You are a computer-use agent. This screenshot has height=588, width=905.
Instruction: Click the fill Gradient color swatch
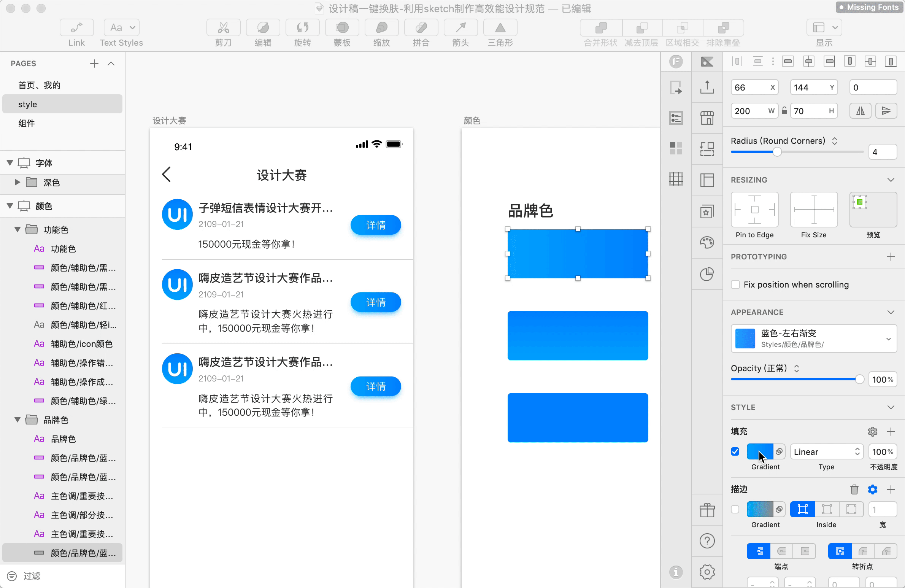tap(759, 451)
